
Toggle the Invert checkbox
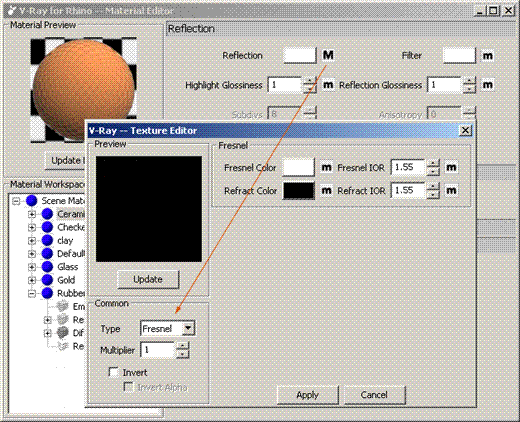pos(114,372)
